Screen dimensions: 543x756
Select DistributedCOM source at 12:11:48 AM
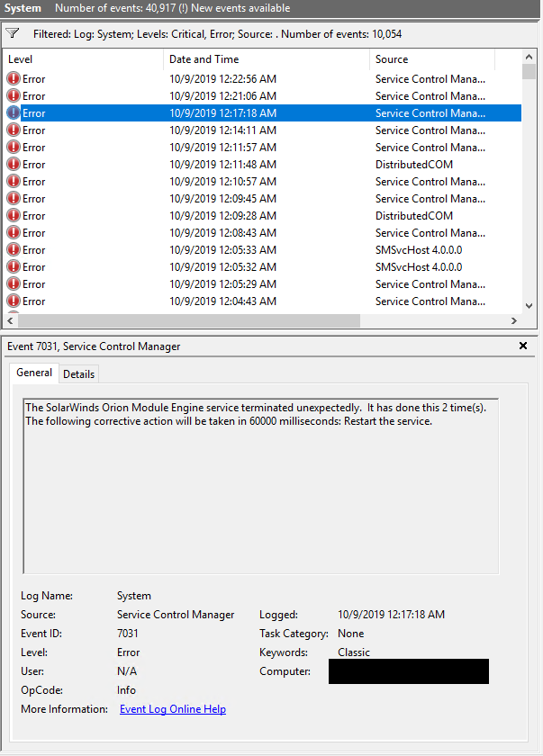[413, 165]
